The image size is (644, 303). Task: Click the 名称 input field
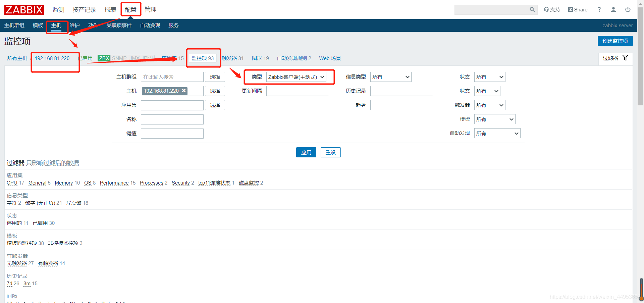coord(172,119)
